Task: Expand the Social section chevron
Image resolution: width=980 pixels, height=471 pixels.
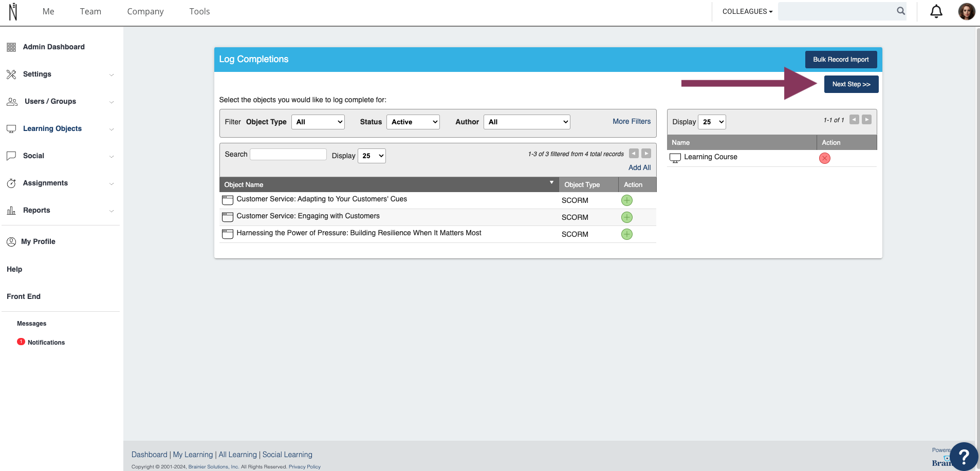Action: (x=112, y=157)
